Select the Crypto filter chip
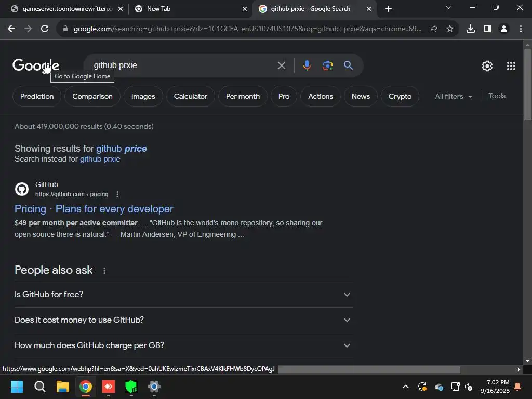 tap(400, 96)
